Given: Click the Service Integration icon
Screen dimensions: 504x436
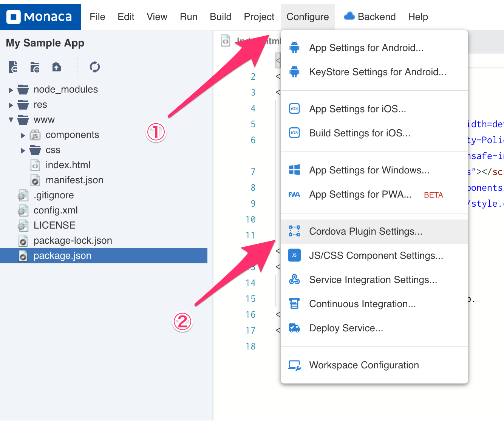Looking at the screenshot, I should pyautogui.click(x=294, y=280).
